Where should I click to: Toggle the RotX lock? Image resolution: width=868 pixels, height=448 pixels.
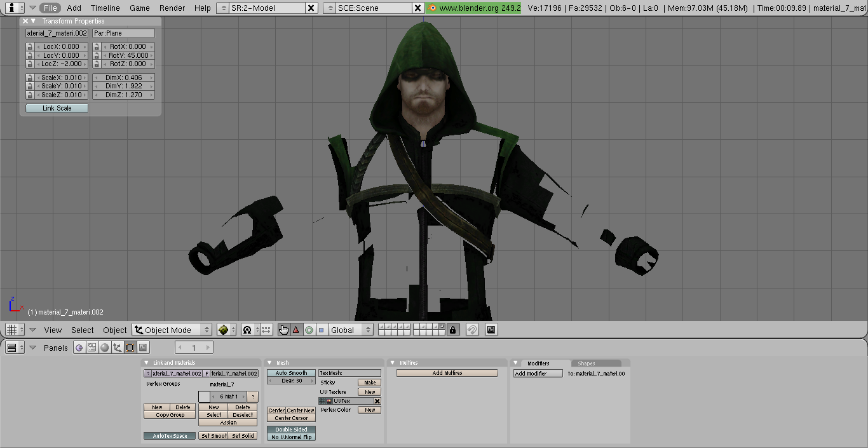click(97, 46)
